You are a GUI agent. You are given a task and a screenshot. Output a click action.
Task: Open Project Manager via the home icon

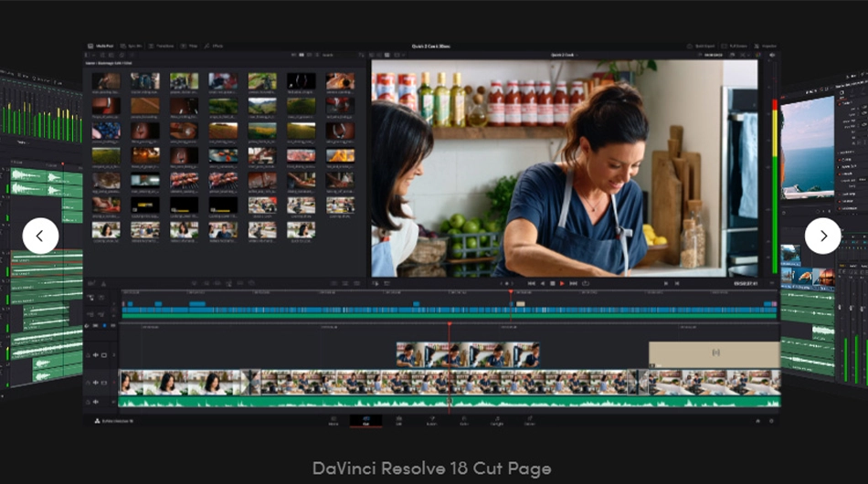point(757,421)
